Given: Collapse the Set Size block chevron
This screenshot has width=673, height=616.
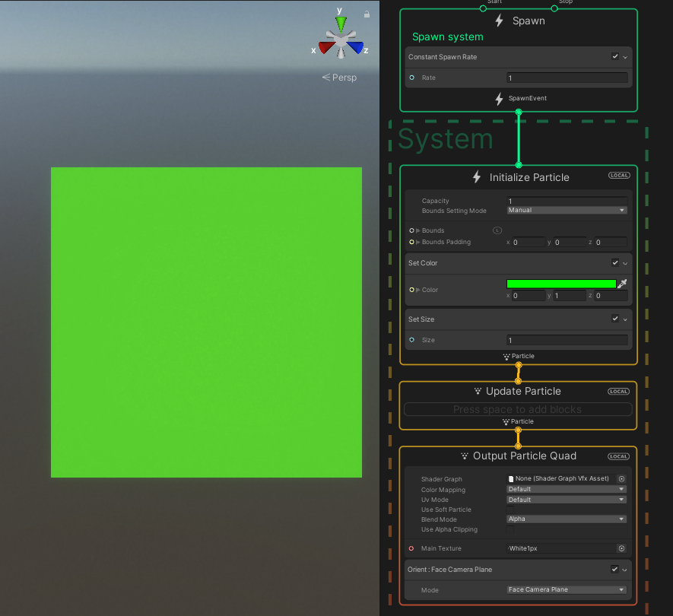Looking at the screenshot, I should (625, 319).
